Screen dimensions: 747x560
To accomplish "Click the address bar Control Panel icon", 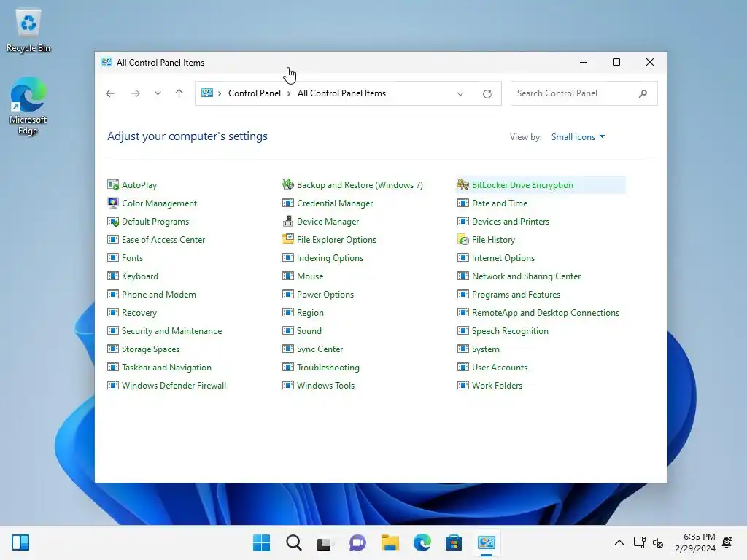I will coord(206,93).
